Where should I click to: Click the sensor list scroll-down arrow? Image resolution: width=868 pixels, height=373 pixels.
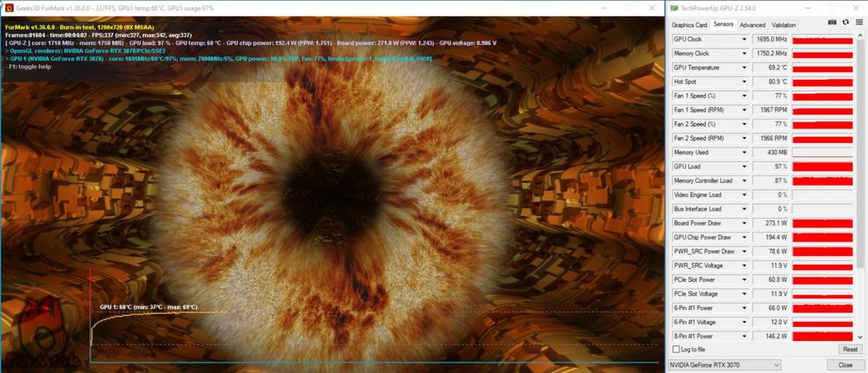point(860,337)
